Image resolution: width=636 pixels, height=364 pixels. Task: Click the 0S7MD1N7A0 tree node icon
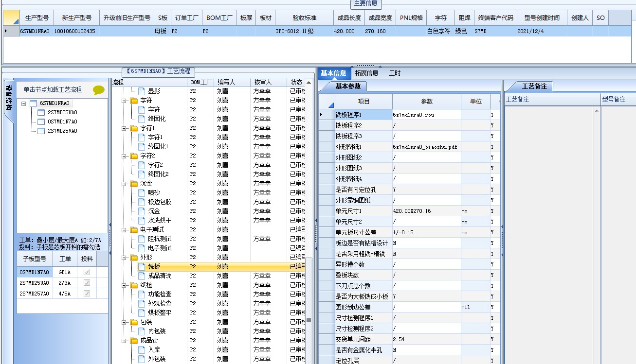tap(41, 121)
